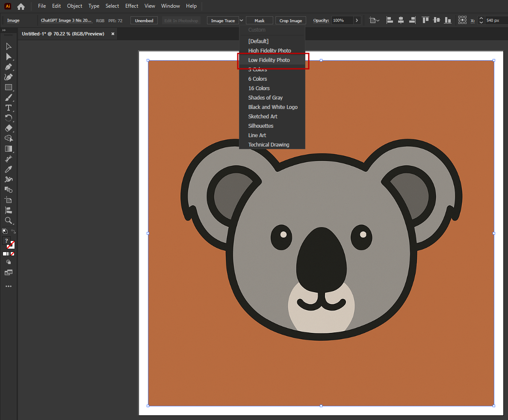The image size is (508, 420).
Task: Open the Effect menu
Action: (x=132, y=6)
